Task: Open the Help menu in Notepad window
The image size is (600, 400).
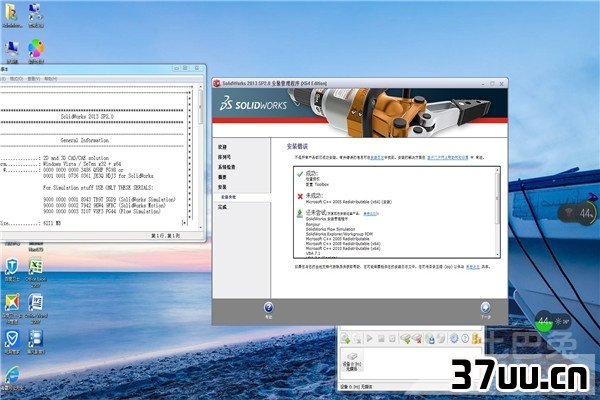Action: point(51,78)
